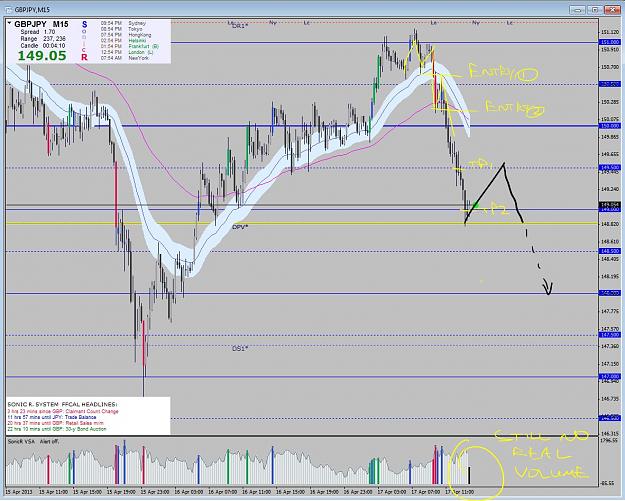The height and width of the screenshot is (501, 625).
Task: Click the 147.000 price level tag
Action: tap(609, 376)
